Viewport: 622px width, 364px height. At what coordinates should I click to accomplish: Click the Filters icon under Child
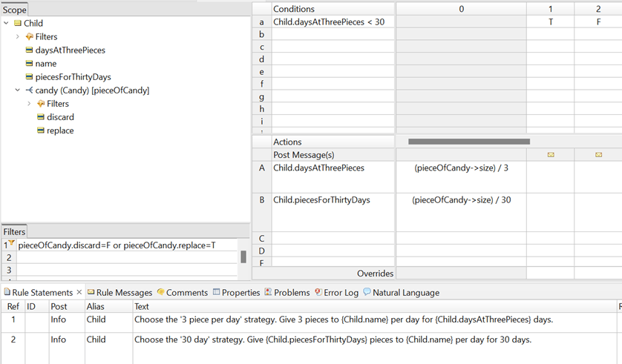pyautogui.click(x=29, y=37)
